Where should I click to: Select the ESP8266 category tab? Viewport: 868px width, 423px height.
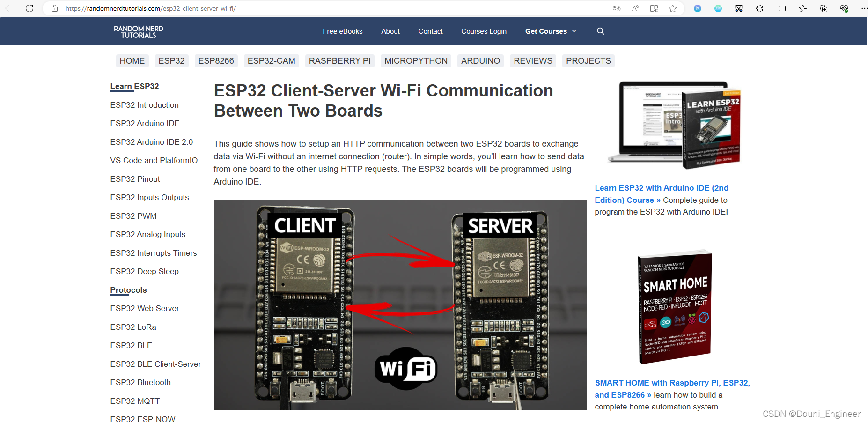coord(216,61)
